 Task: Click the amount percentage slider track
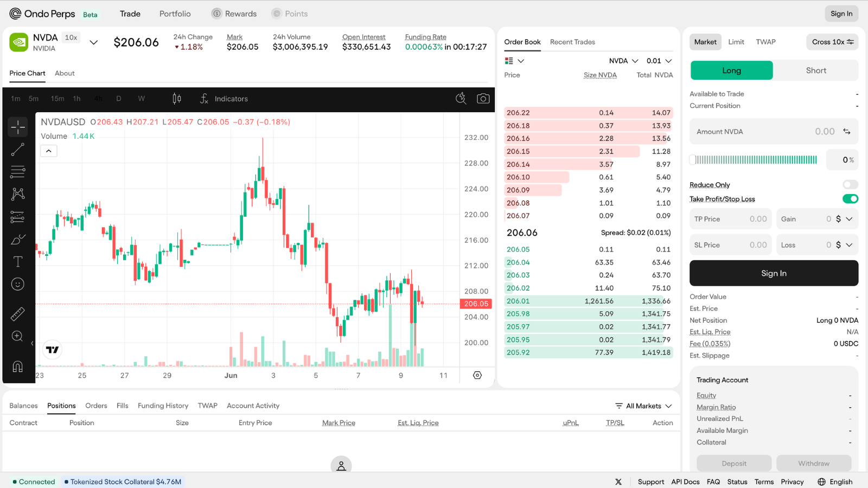point(754,159)
